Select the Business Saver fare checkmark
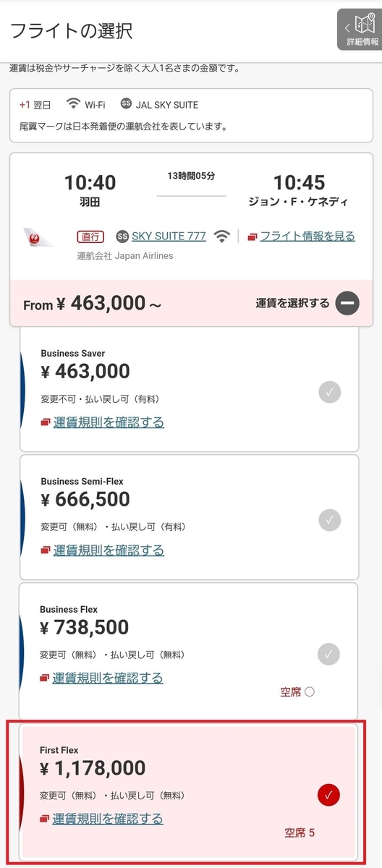Viewport: 382px width, 868px height. tap(329, 392)
